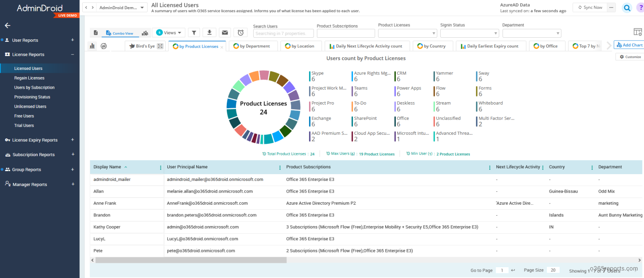Click the AdminDroid logo
644x278 pixels.
(40, 8)
